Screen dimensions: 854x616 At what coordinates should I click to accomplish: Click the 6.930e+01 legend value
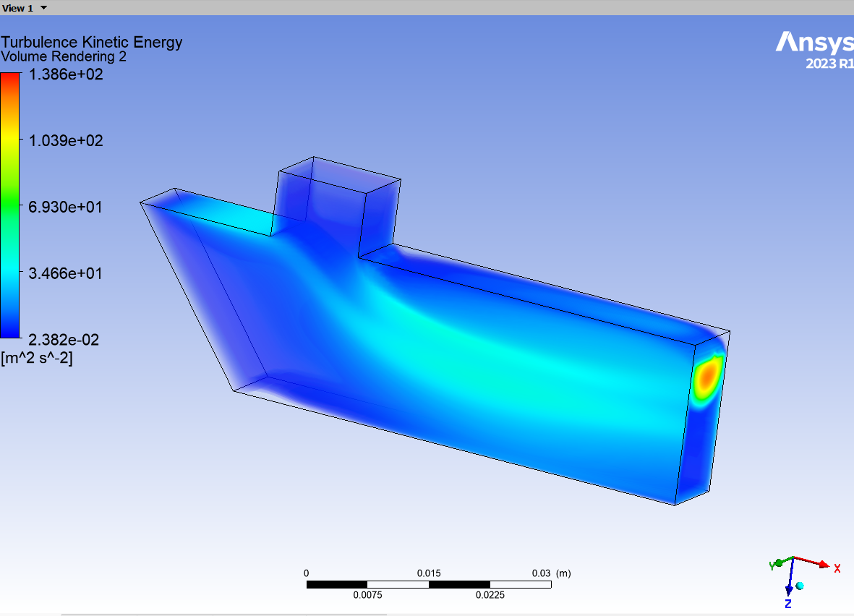(x=64, y=207)
